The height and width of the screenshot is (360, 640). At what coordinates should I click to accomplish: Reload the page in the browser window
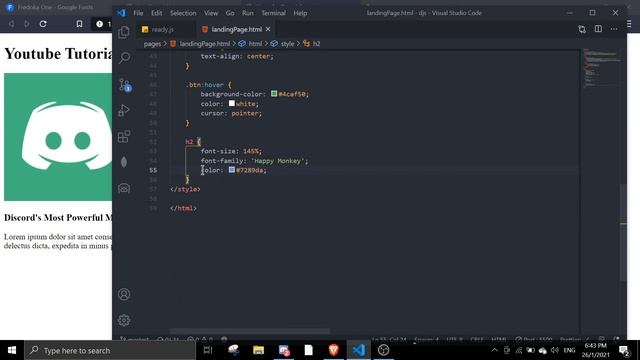coord(43,24)
